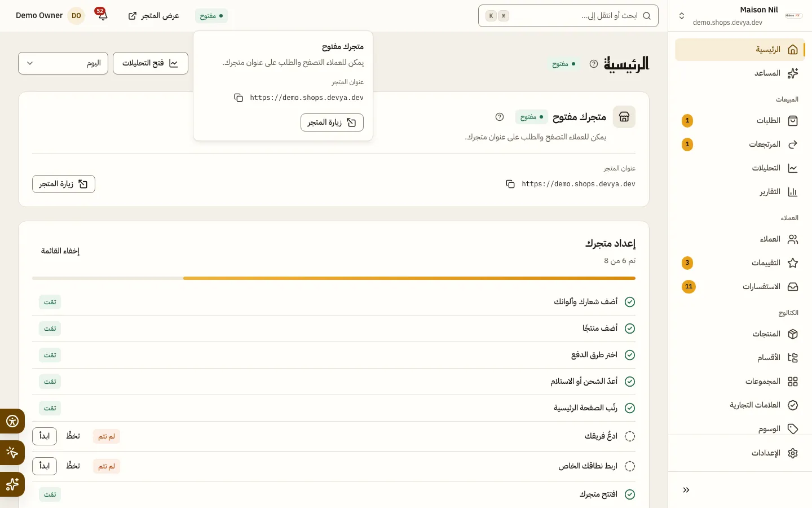Click checkmark icon for أضف شعارك وألوانك
Screen dimensions: 812x508
click(630, 302)
